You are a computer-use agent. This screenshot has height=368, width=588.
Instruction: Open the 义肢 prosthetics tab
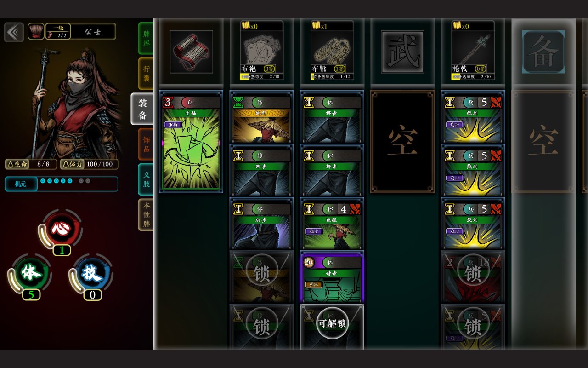[x=146, y=179]
